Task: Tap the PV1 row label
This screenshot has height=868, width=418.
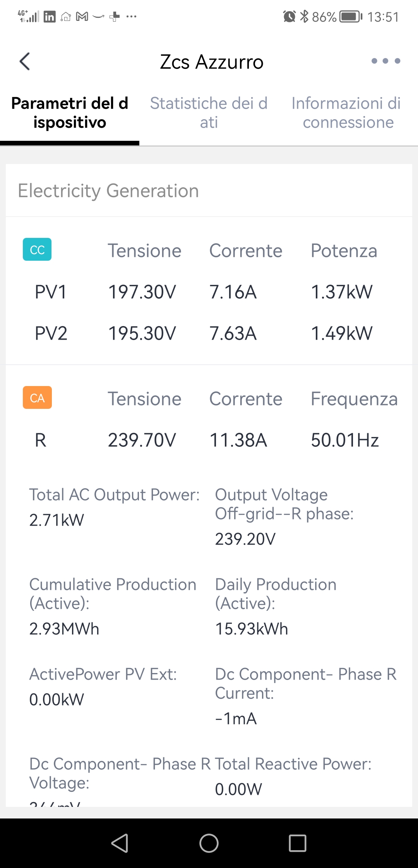Action: (51, 292)
